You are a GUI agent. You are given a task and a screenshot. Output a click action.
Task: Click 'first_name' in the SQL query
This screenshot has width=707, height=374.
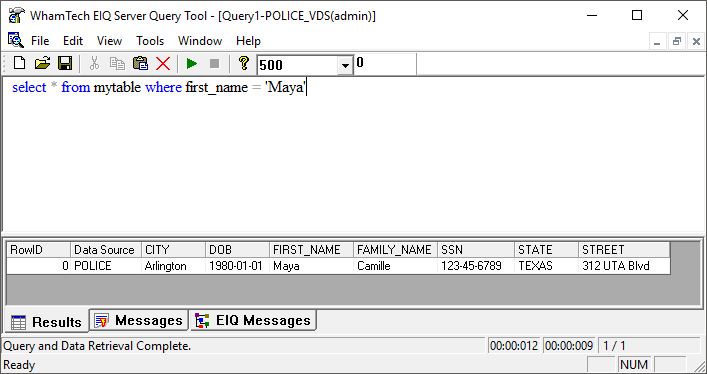(x=216, y=88)
